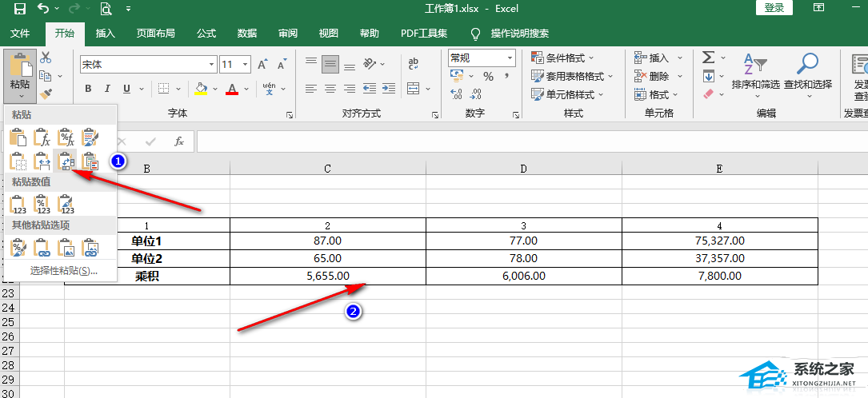The width and height of the screenshot is (868, 398).
Task: Choose the Paste Link icon
Action: (42, 248)
